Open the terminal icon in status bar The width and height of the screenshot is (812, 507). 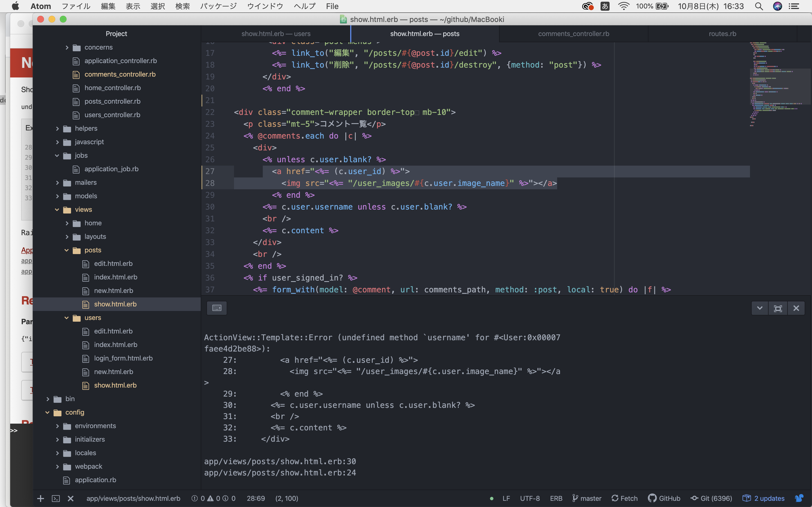tap(56, 498)
